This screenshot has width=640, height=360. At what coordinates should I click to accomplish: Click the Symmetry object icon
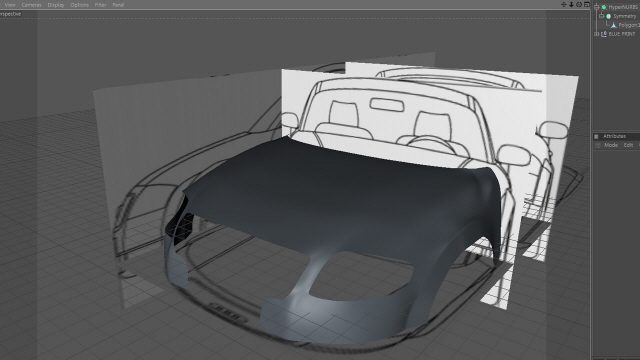click(609, 16)
